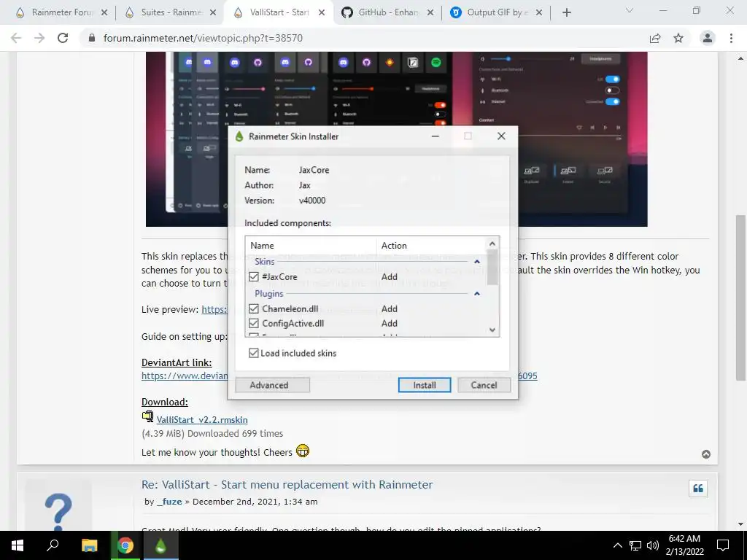Open the volume tray icon
The width and height of the screenshot is (747, 560).
coord(653,545)
